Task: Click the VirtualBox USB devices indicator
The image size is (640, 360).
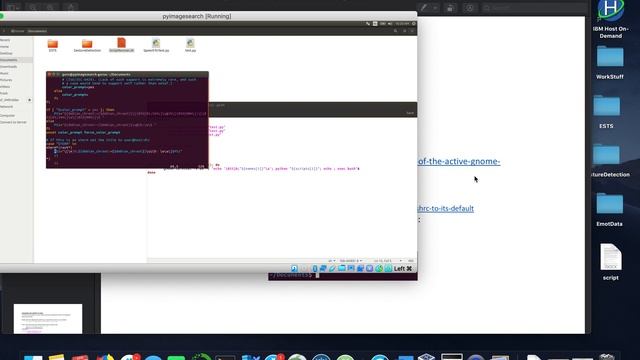Action: 332,268
